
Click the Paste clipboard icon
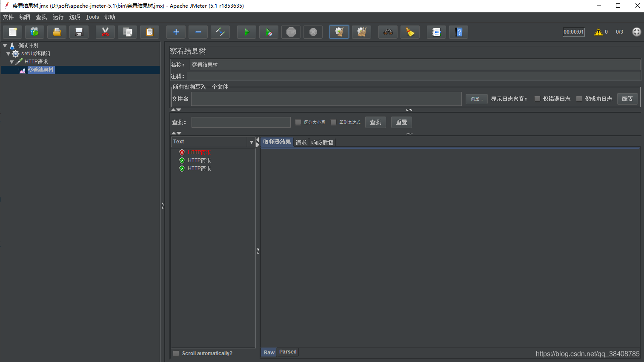tap(150, 32)
